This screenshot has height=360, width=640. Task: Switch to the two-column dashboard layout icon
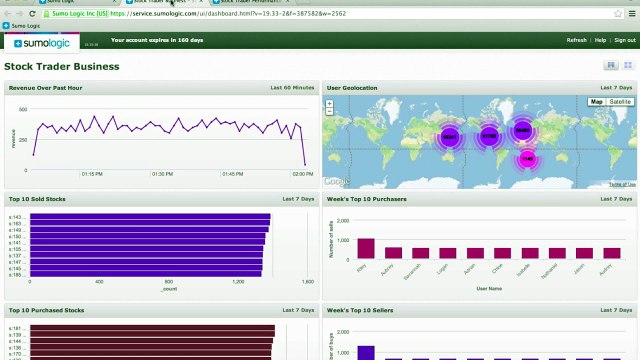(x=611, y=65)
